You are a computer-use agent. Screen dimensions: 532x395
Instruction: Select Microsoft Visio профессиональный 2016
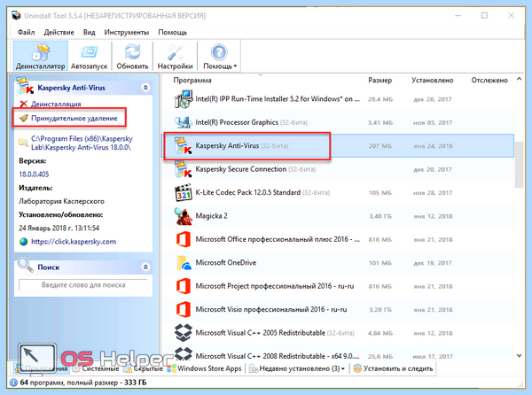[x=338, y=309]
